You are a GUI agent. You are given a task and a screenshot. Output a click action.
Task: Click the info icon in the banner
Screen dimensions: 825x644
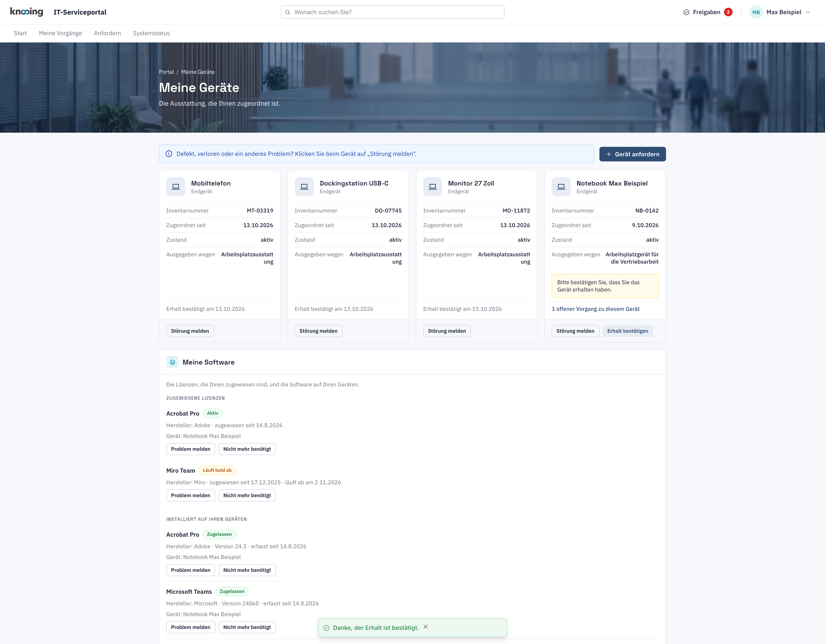click(169, 154)
